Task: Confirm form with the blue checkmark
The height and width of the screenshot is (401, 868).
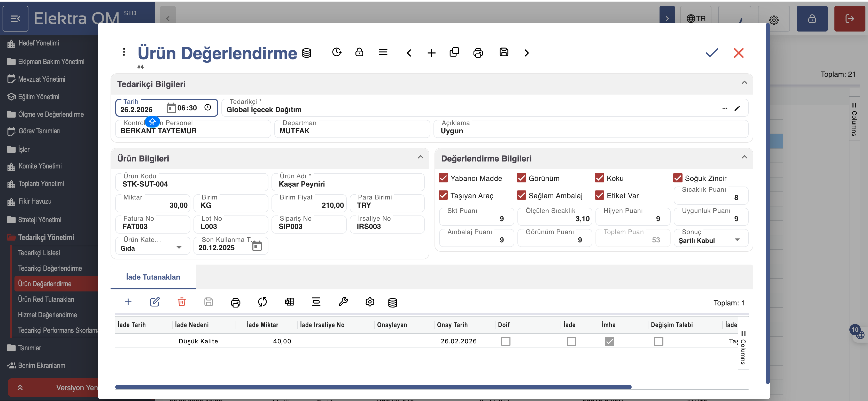Action: 712,53
